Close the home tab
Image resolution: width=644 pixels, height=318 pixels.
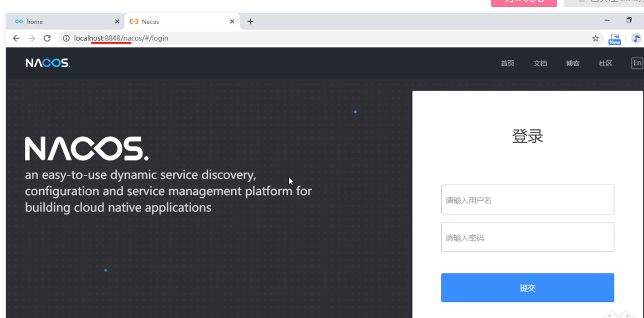click(x=117, y=21)
